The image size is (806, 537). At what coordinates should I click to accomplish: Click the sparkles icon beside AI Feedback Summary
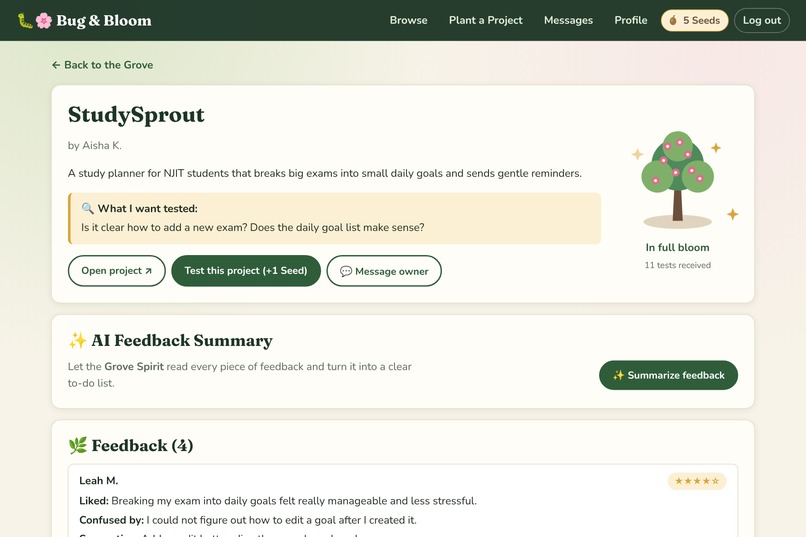click(77, 340)
